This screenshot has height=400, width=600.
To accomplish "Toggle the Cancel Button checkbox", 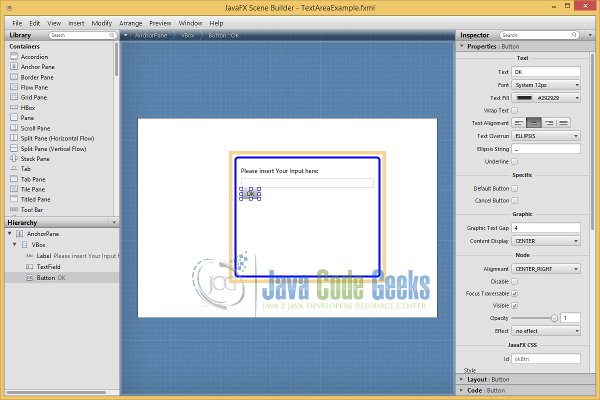I will tap(515, 200).
